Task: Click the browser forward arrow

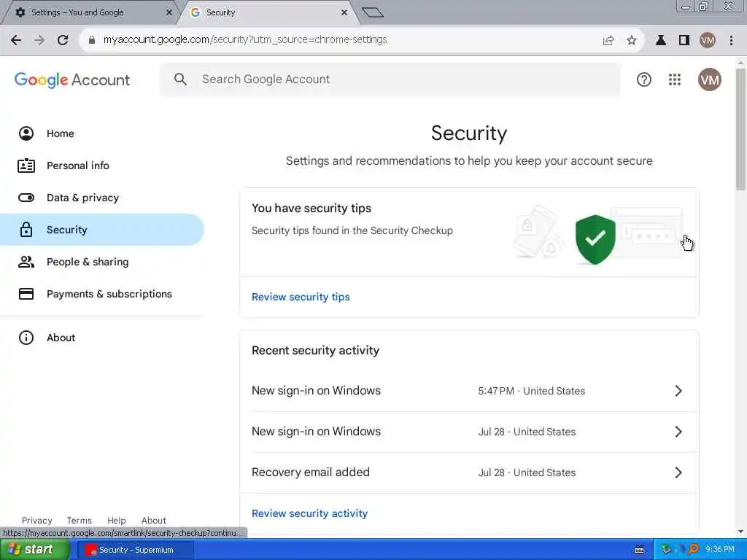Action: (39, 40)
